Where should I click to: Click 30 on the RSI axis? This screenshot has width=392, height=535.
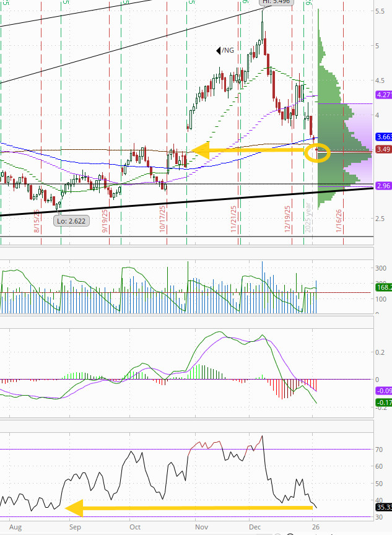coord(379,517)
